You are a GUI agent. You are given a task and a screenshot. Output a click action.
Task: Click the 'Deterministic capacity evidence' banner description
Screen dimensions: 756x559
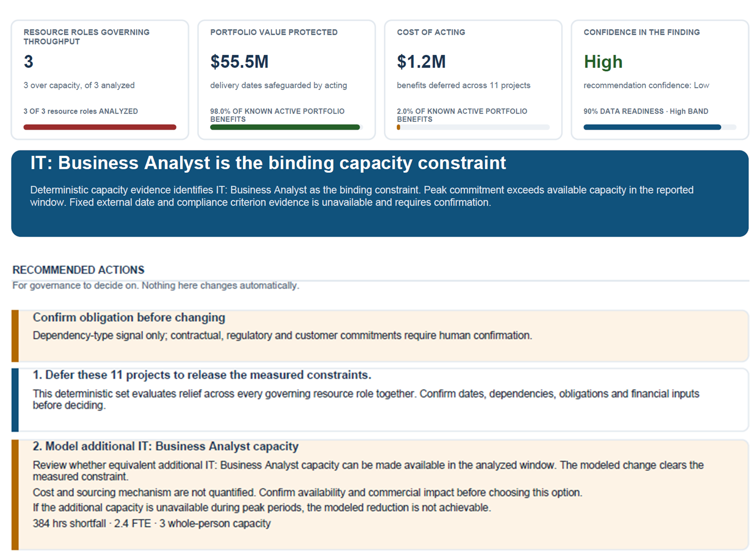coord(362,196)
